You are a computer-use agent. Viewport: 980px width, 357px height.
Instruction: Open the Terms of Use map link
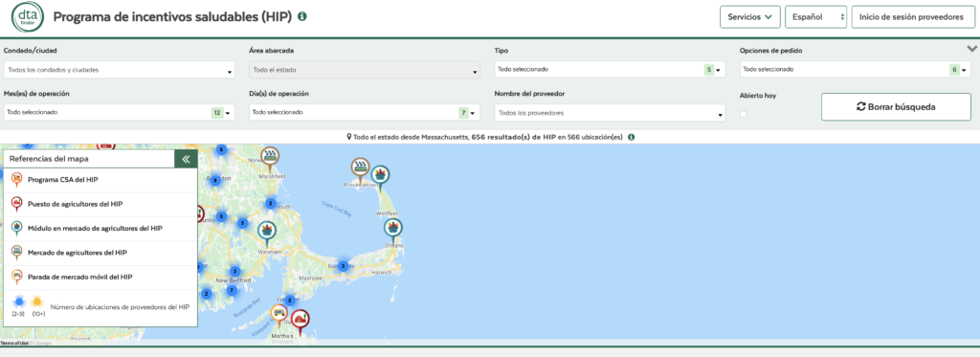point(13,343)
